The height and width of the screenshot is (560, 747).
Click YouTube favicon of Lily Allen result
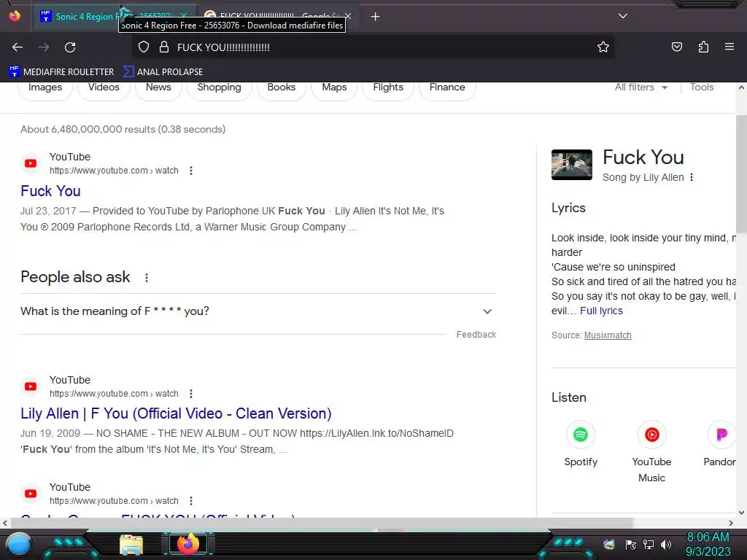[31, 386]
